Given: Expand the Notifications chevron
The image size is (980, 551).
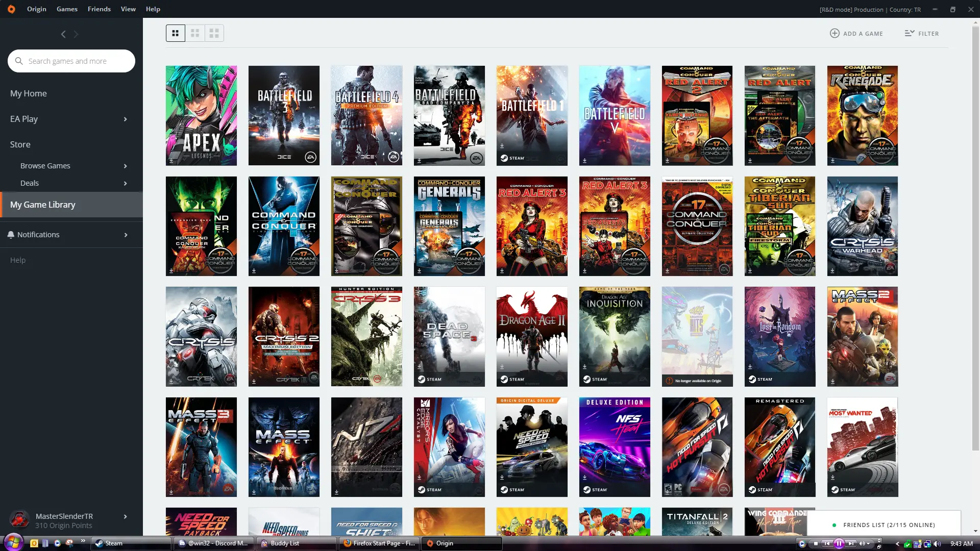Looking at the screenshot, I should coord(126,235).
